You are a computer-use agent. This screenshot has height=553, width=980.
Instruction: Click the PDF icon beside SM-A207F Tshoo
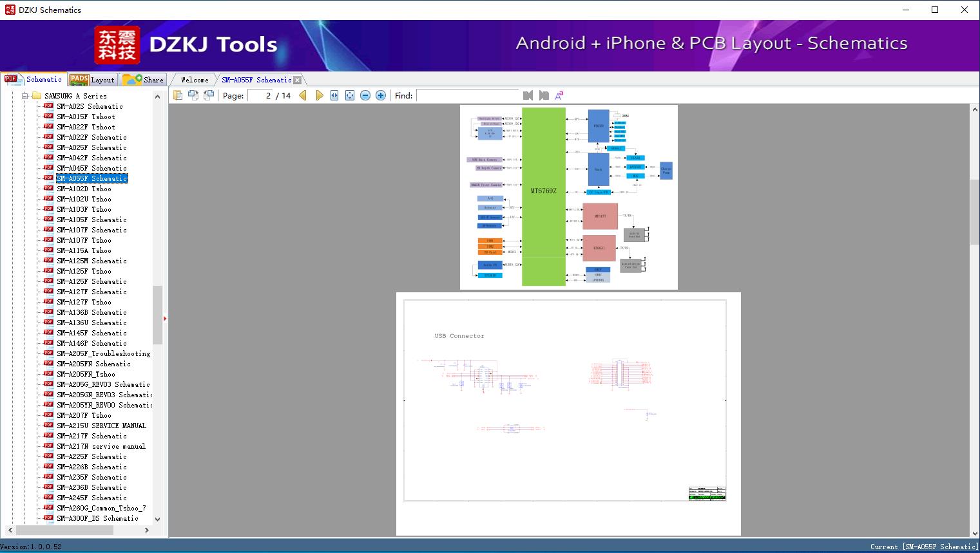pyautogui.click(x=48, y=415)
